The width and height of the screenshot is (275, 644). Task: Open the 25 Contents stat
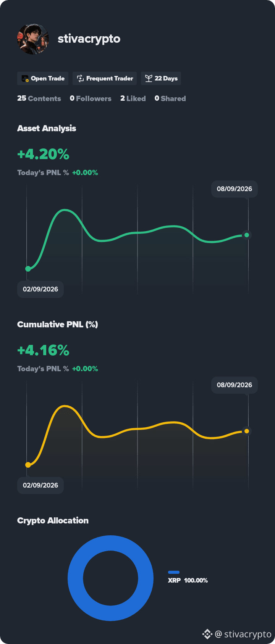[39, 98]
